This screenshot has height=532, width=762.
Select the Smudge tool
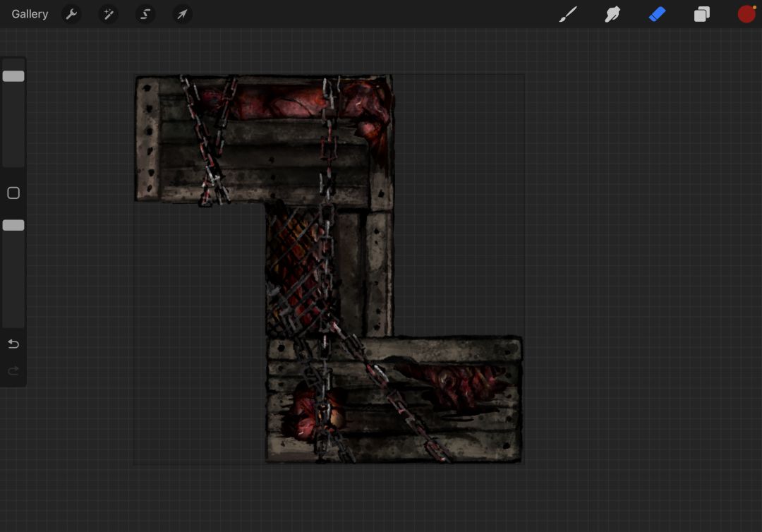coord(612,14)
